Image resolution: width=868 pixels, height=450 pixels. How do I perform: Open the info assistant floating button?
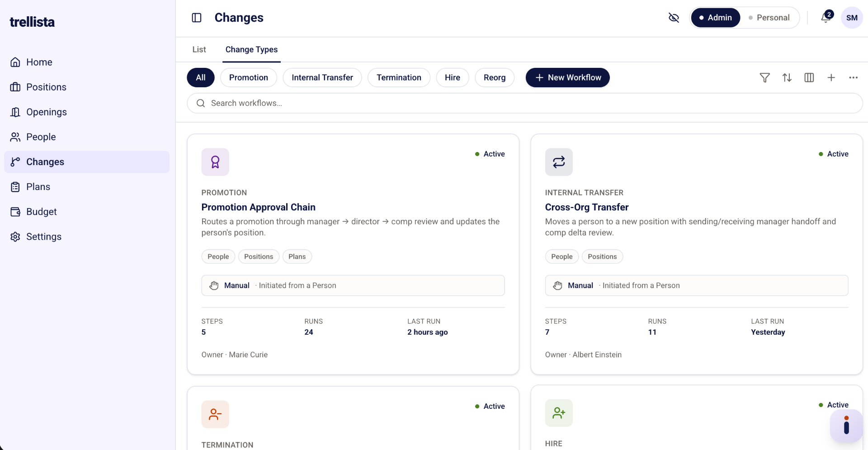[x=846, y=426]
